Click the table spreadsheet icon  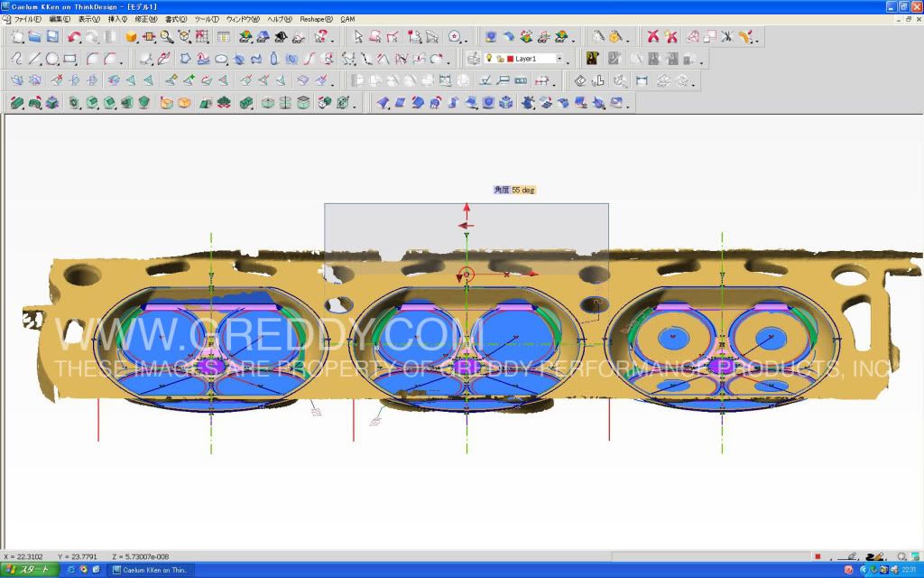224,36
